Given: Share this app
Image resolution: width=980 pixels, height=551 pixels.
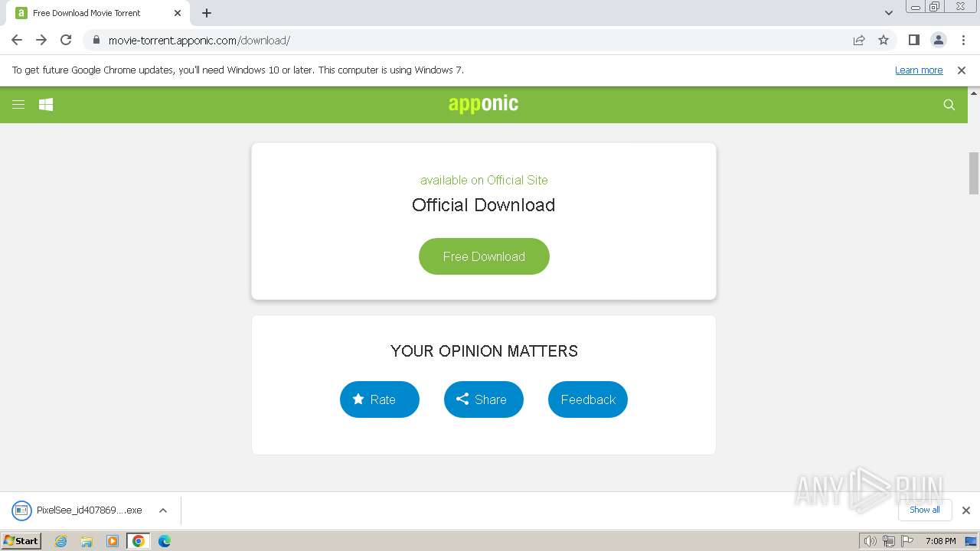Looking at the screenshot, I should (484, 399).
